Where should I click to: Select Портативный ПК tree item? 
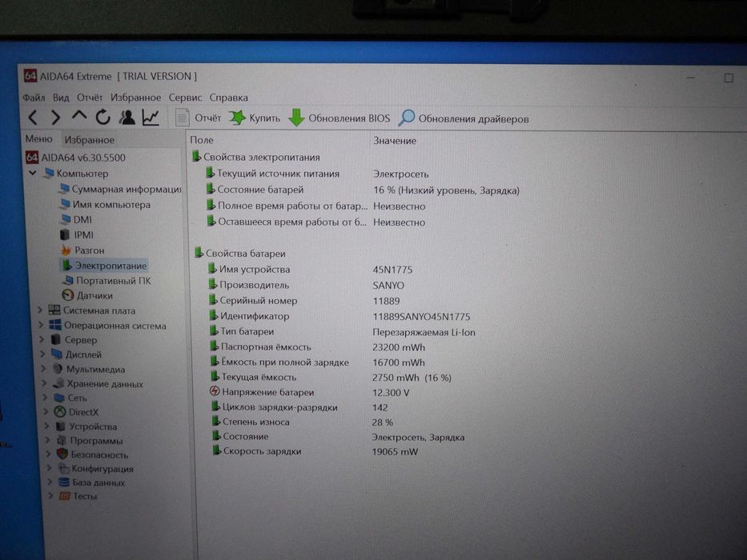(106, 281)
